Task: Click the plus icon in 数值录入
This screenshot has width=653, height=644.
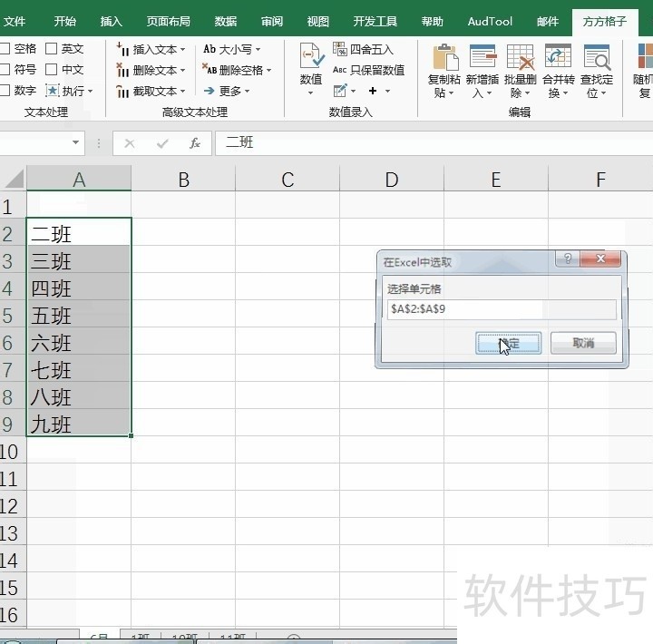Action: click(373, 91)
